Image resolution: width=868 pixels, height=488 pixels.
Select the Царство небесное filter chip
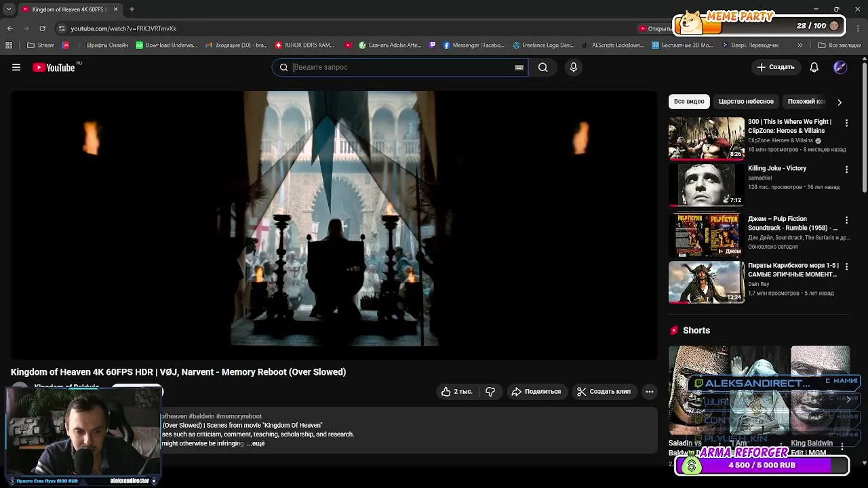tap(746, 101)
